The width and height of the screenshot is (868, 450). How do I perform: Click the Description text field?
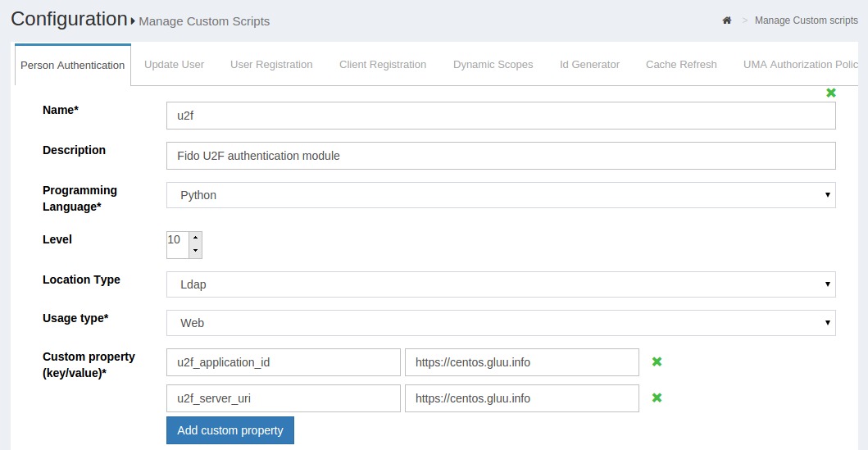500,156
